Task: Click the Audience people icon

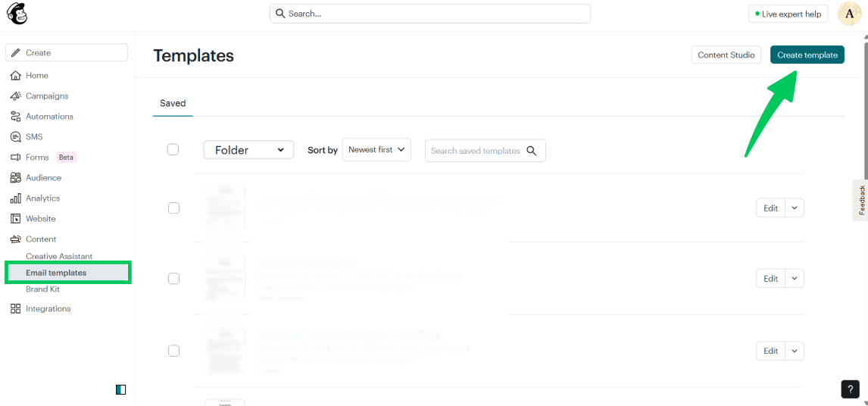Action: 15,178
